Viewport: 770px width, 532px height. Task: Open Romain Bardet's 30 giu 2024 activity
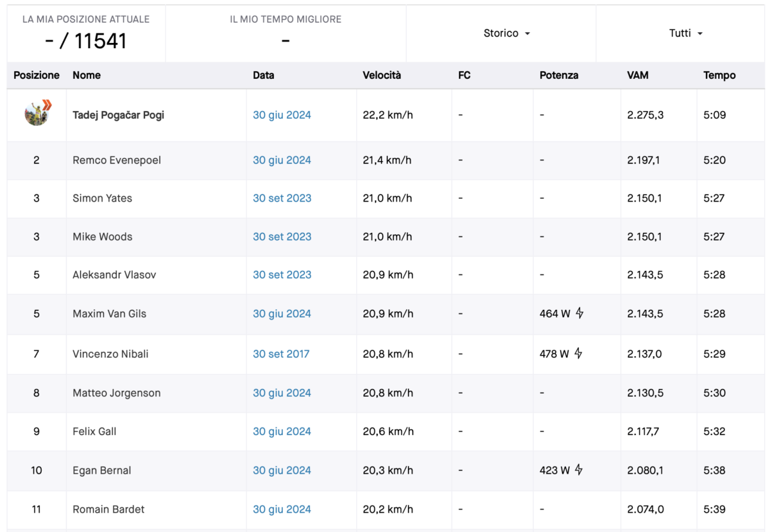pos(282,509)
